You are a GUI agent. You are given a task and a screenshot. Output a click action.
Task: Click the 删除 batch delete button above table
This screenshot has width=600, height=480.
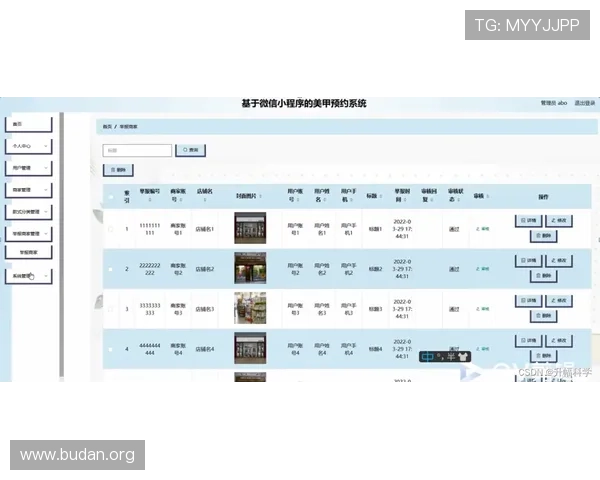pyautogui.click(x=118, y=171)
